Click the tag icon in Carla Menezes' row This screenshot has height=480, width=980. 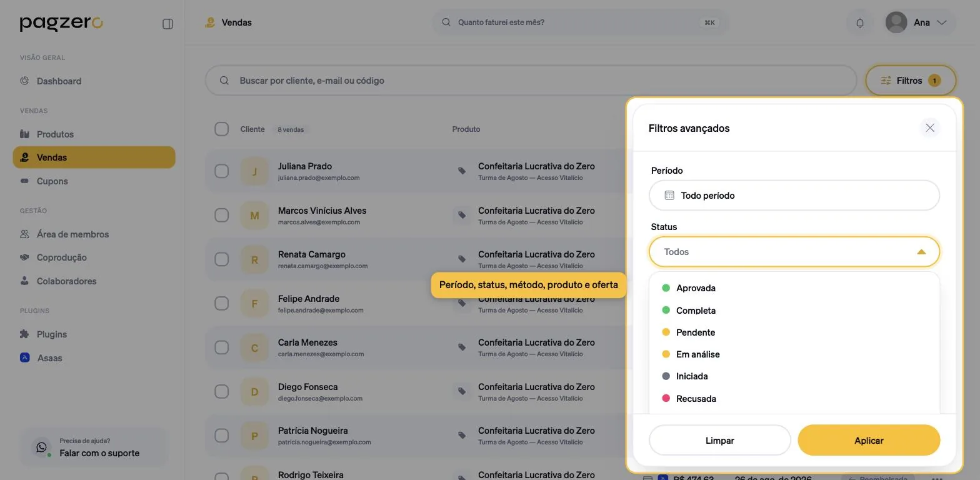click(x=462, y=347)
